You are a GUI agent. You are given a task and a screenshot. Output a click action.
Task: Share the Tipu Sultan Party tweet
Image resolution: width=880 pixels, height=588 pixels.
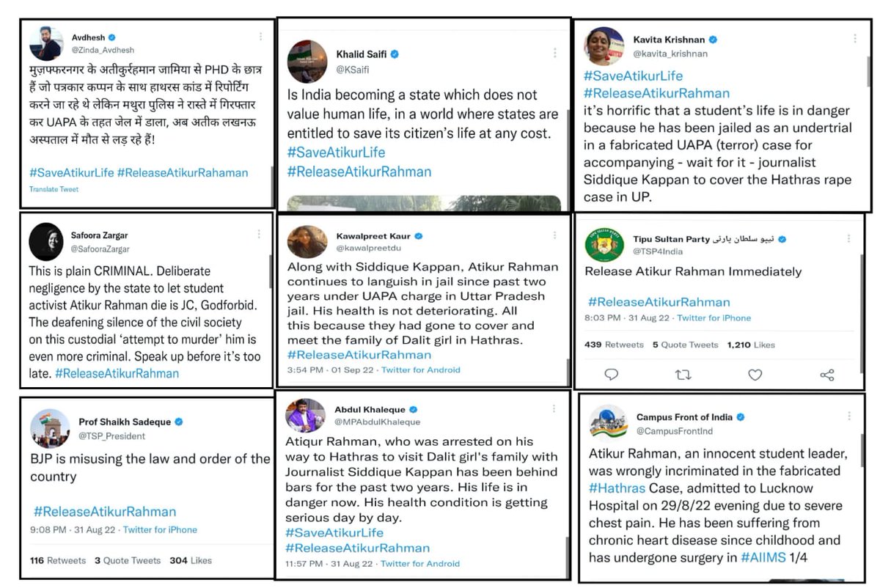(827, 375)
